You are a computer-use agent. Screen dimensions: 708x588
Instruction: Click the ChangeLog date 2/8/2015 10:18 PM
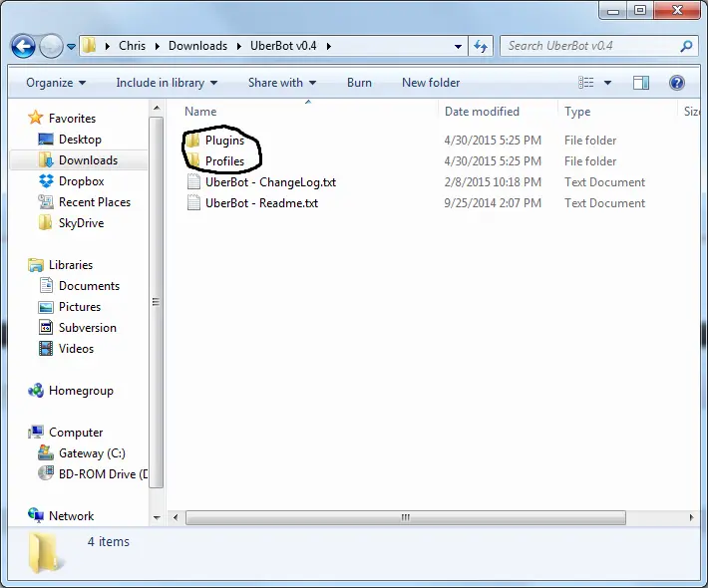pos(493,182)
